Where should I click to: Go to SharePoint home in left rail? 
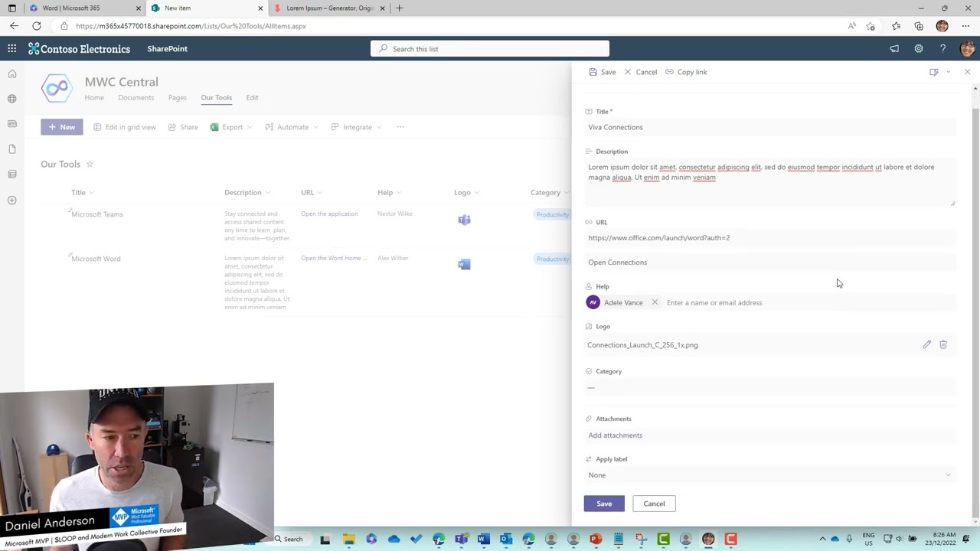coord(12,74)
